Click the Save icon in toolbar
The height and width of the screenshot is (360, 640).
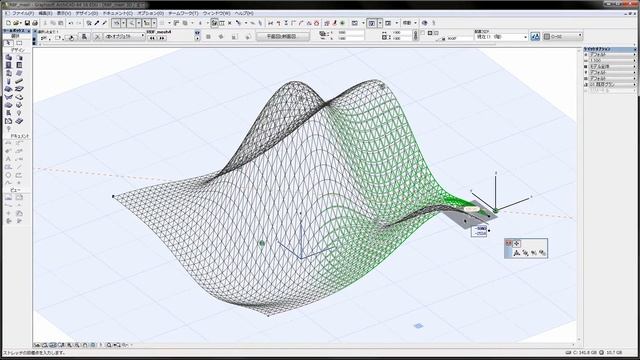coord(27,23)
